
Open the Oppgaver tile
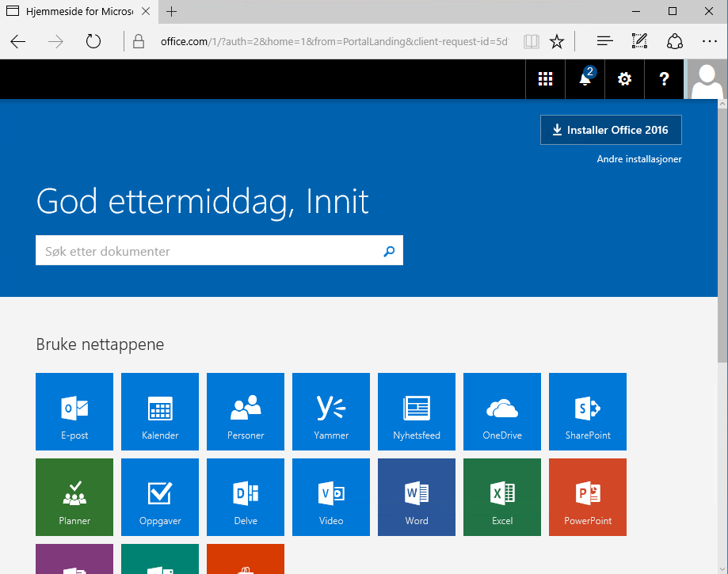[x=160, y=497]
